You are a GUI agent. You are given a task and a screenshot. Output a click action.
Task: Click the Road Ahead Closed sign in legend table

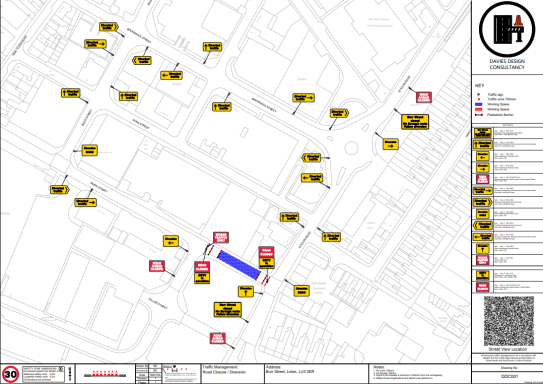(x=482, y=179)
